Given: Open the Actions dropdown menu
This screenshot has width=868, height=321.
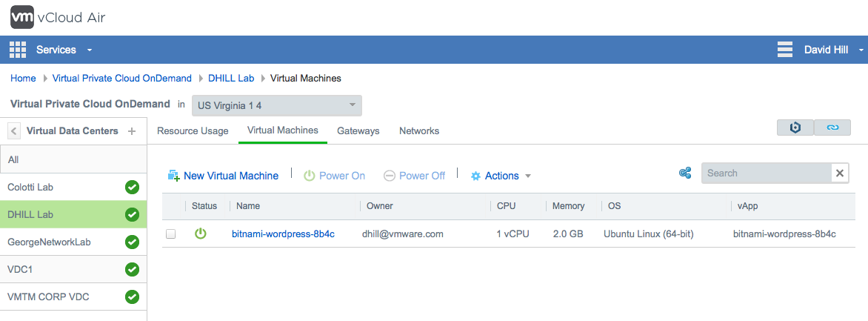Looking at the screenshot, I should pyautogui.click(x=501, y=176).
